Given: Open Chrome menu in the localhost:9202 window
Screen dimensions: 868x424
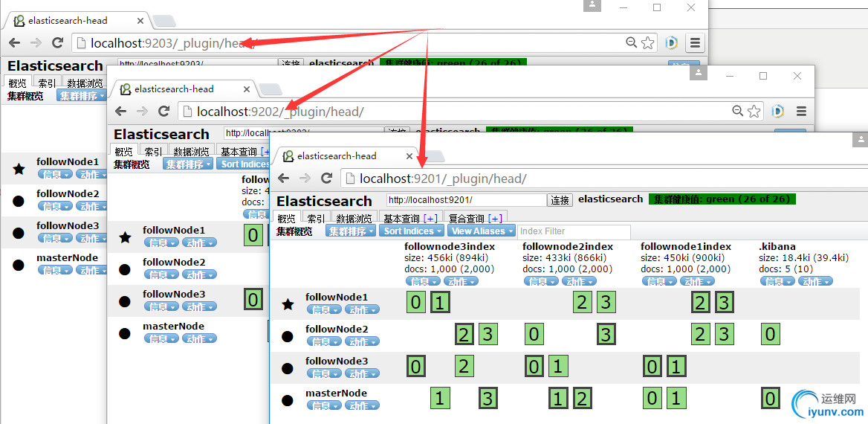Looking at the screenshot, I should [802, 111].
